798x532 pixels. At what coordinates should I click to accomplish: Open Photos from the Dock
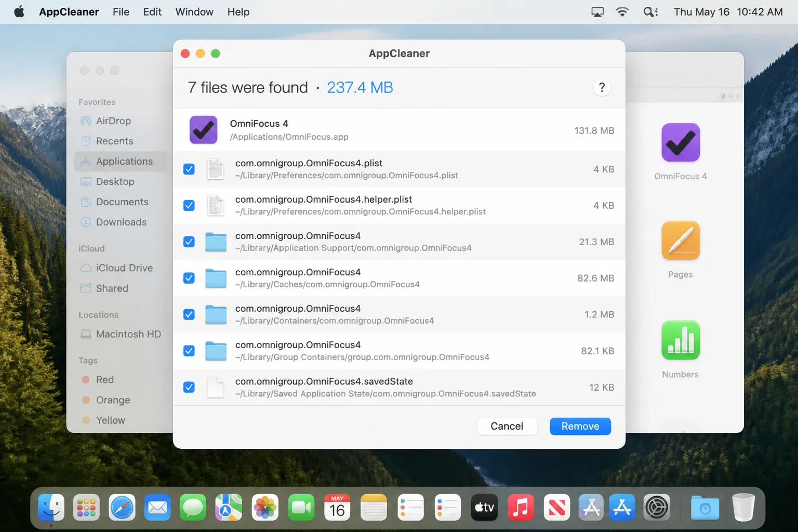point(265,507)
